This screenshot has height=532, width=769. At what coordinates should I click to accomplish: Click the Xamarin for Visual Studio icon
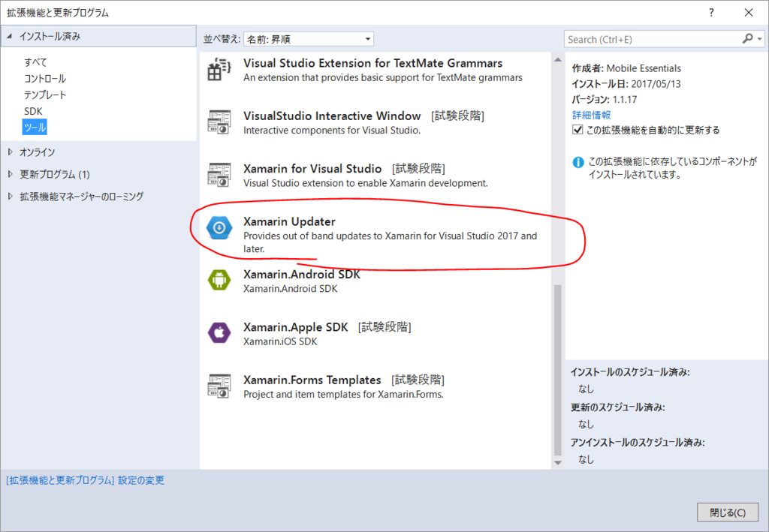pos(219,176)
